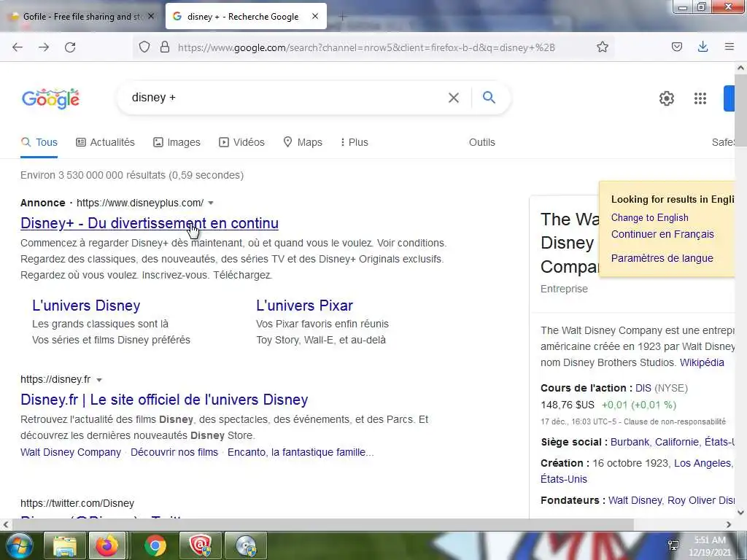Click in the disney + search field
This screenshot has height=560, width=747.
286,98
